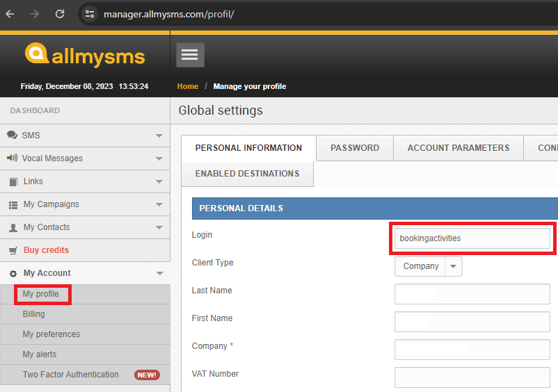
Task: Open site information icon in the address bar
Action: pyautogui.click(x=90, y=14)
